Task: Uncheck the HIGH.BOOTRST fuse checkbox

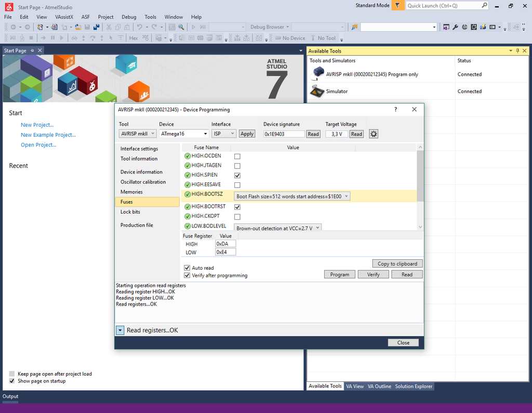Action: 237,207
